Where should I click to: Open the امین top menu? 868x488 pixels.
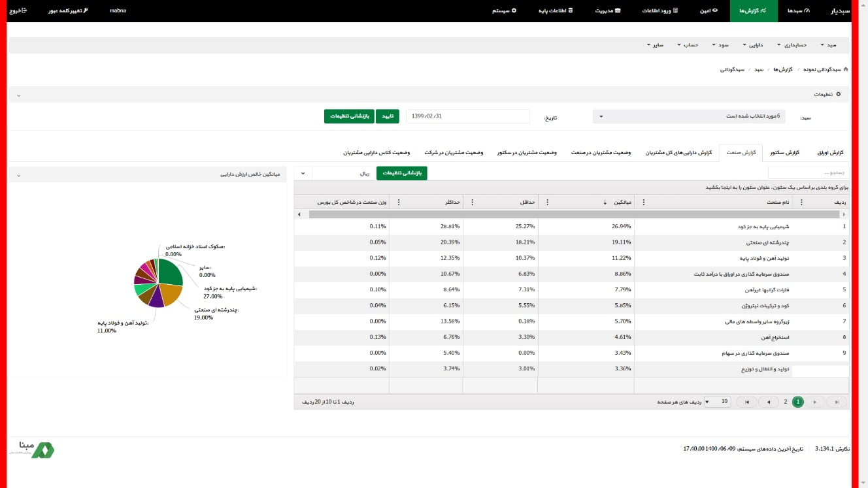(709, 11)
